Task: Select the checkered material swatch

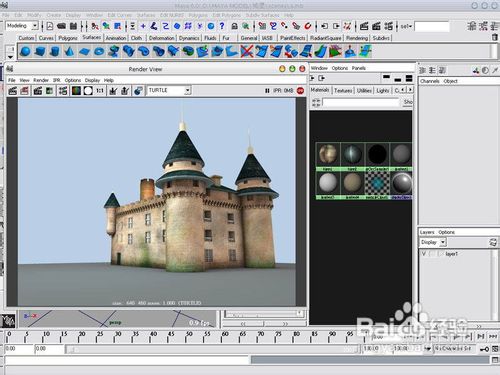Action: pyautogui.click(x=377, y=183)
